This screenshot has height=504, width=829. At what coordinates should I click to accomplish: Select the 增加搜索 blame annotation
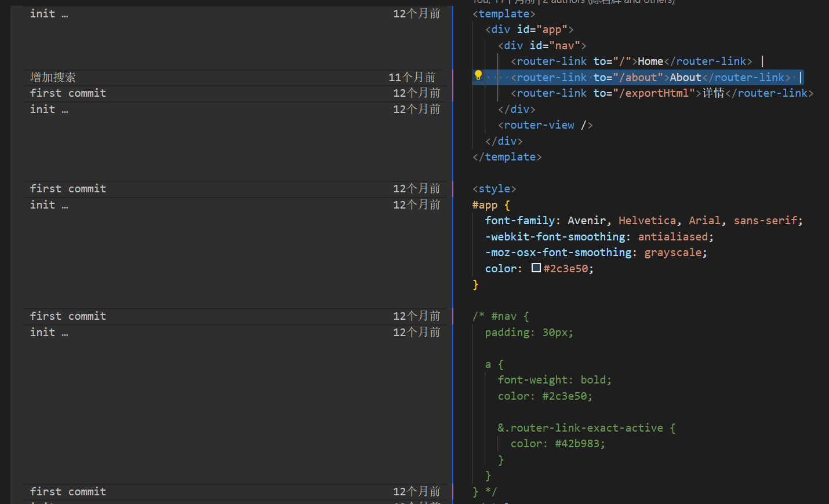coord(53,77)
